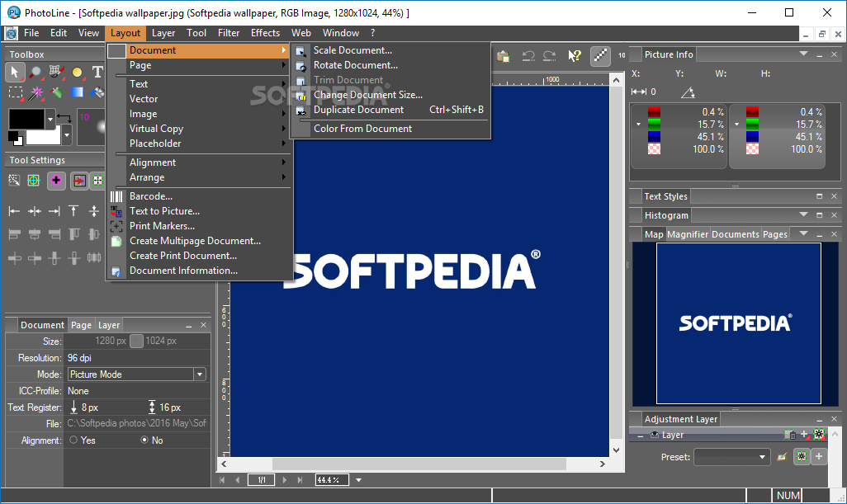Image resolution: width=847 pixels, height=504 pixels.
Task: Select the yellow sphere tool in Toolbox
Action: 78,72
